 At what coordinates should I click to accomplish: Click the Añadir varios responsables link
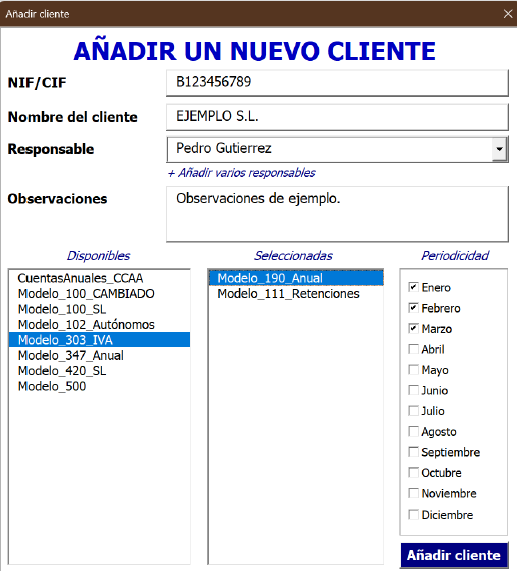coord(241,173)
